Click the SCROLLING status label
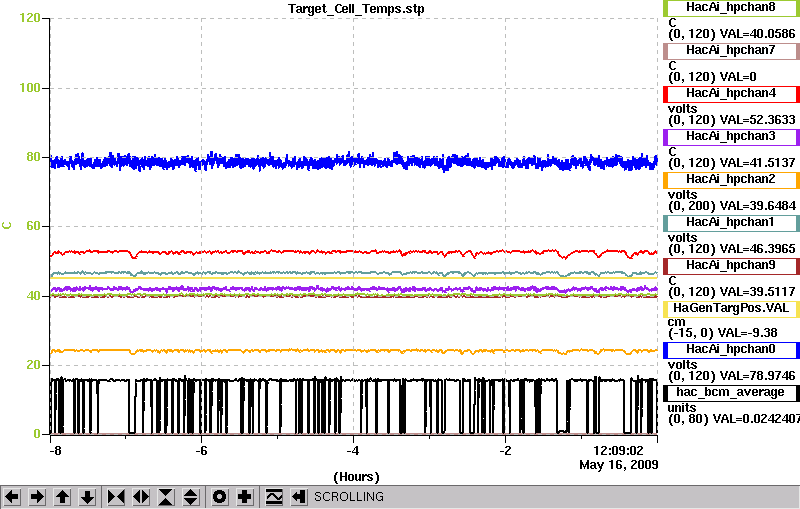Image resolution: width=800 pixels, height=509 pixels. coord(348,497)
